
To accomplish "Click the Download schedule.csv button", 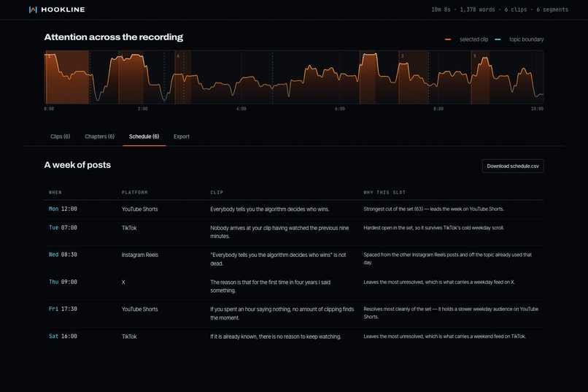I will point(513,166).
